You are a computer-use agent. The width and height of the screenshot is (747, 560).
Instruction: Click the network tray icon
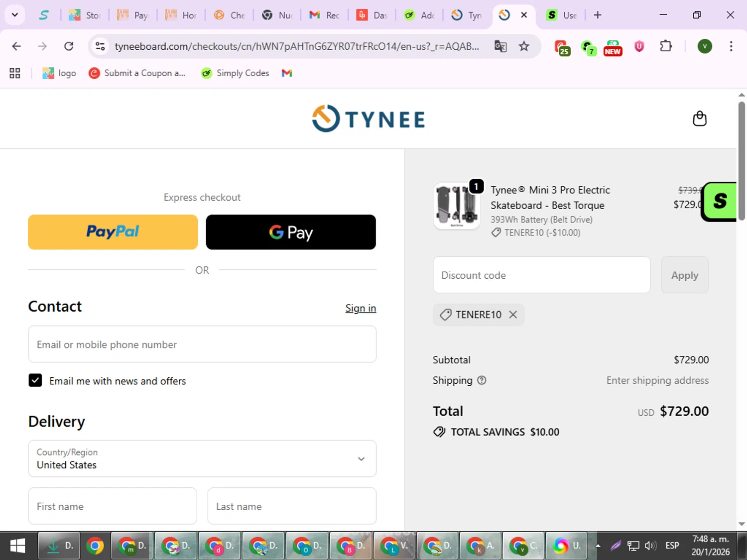tap(633, 546)
